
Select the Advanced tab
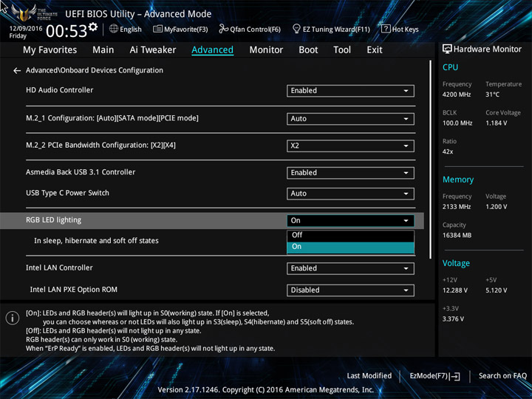(x=212, y=50)
